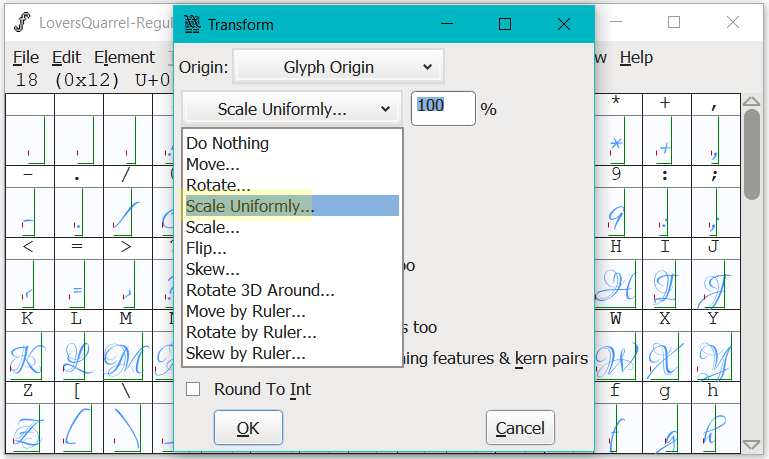The width and height of the screenshot is (769, 459).
Task: Pick 'Skew by Ruler...' option
Action: [x=245, y=354]
